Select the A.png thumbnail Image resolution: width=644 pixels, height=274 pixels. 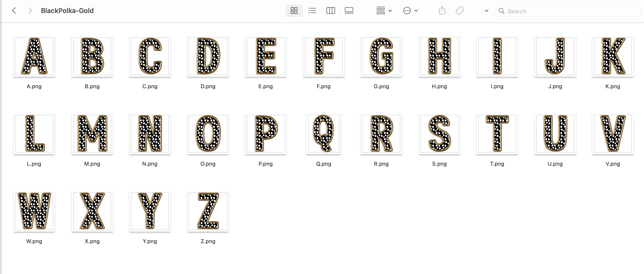(x=34, y=56)
